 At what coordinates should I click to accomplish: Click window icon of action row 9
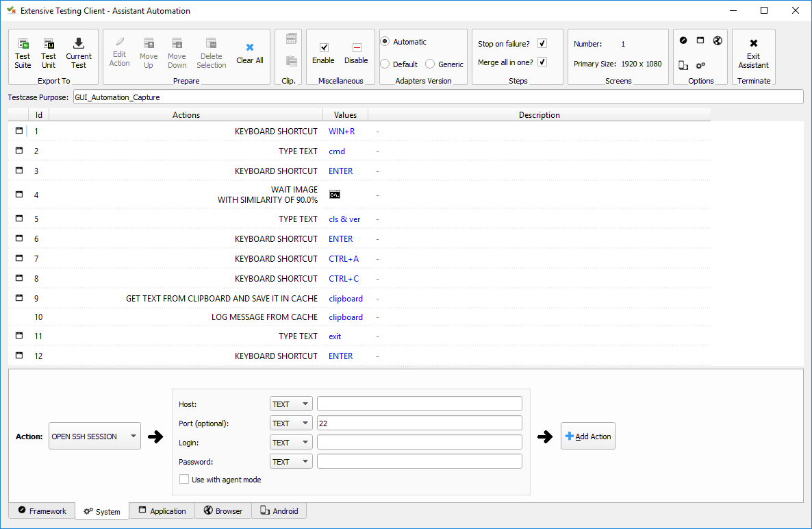click(x=19, y=298)
